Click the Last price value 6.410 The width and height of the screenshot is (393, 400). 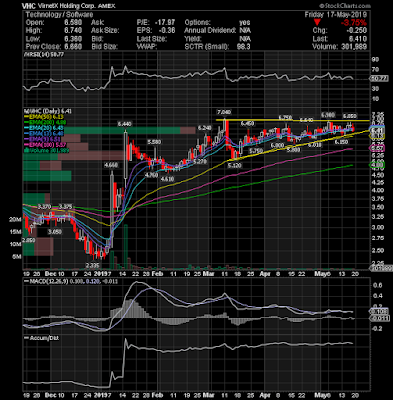coord(358,39)
